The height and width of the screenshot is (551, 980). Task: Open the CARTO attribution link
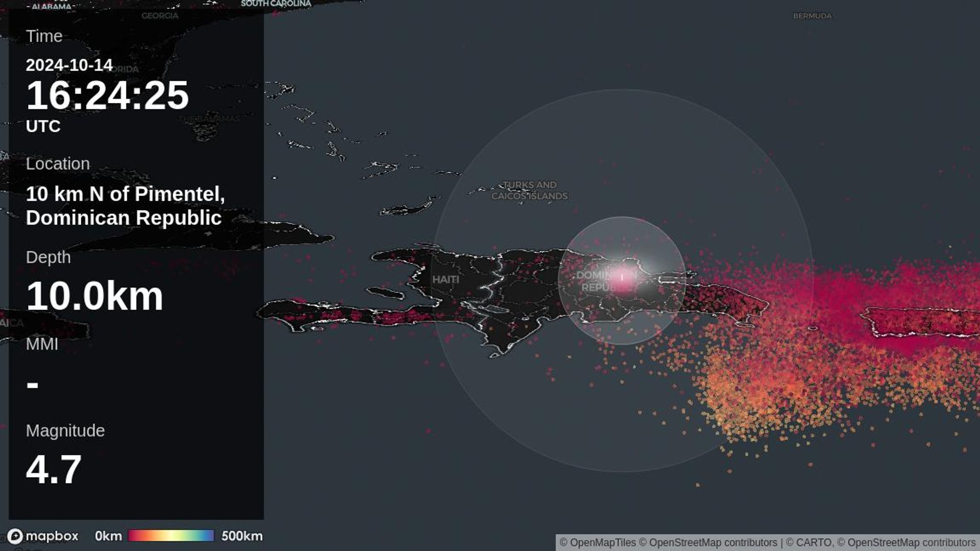808,543
